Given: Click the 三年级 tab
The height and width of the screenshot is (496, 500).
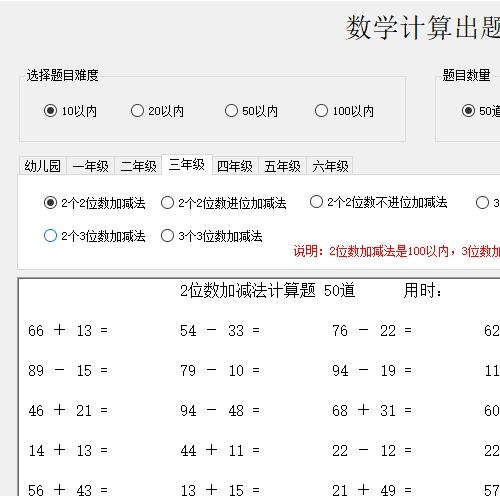Looking at the screenshot, I should pyautogui.click(x=187, y=165).
